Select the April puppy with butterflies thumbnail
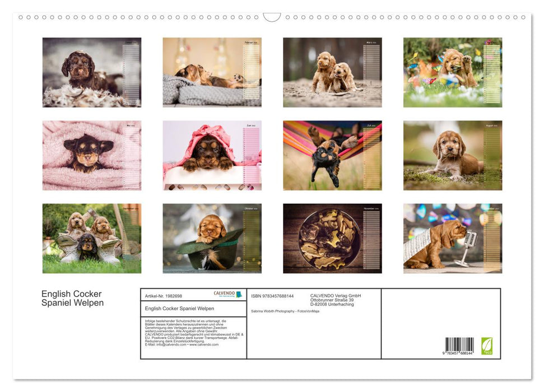 click(x=452, y=72)
